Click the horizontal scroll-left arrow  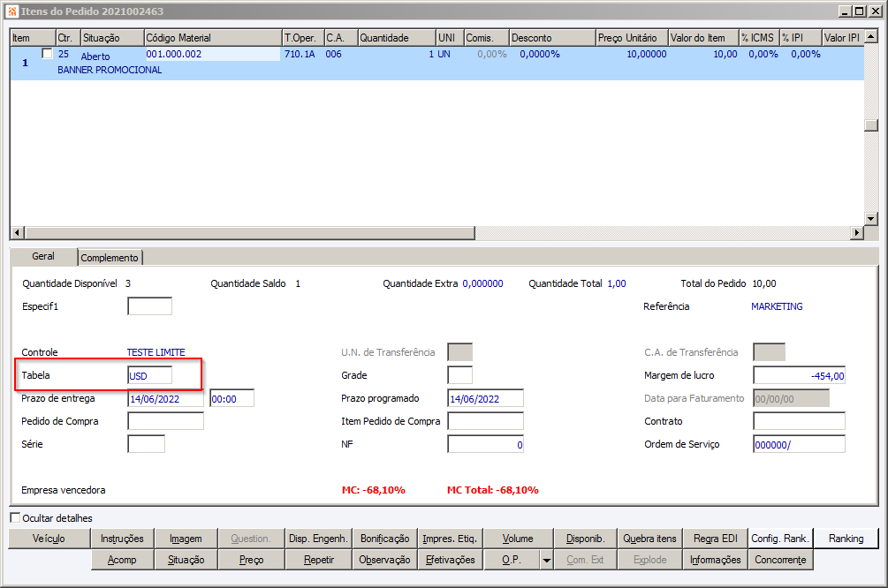pyautogui.click(x=17, y=232)
